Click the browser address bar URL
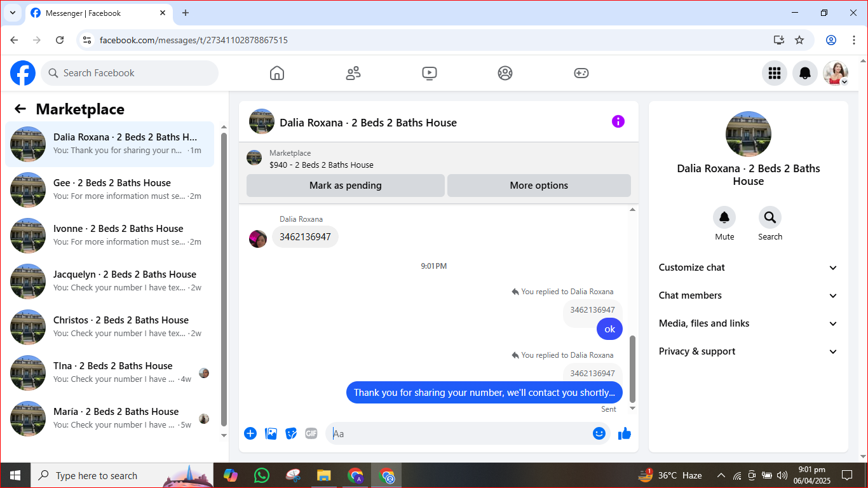Image resolution: width=868 pixels, height=488 pixels. [x=194, y=40]
